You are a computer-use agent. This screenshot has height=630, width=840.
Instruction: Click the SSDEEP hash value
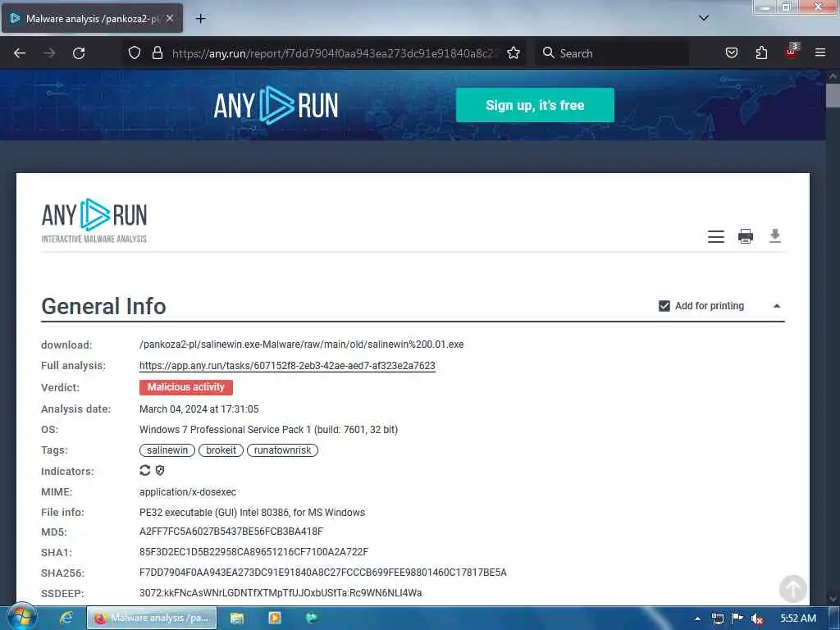(281, 593)
